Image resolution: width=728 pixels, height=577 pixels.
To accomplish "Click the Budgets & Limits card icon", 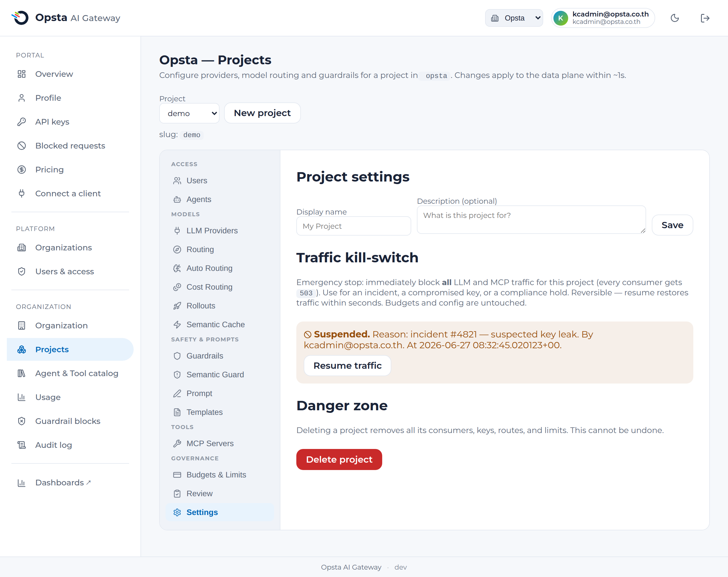I will click(x=177, y=475).
